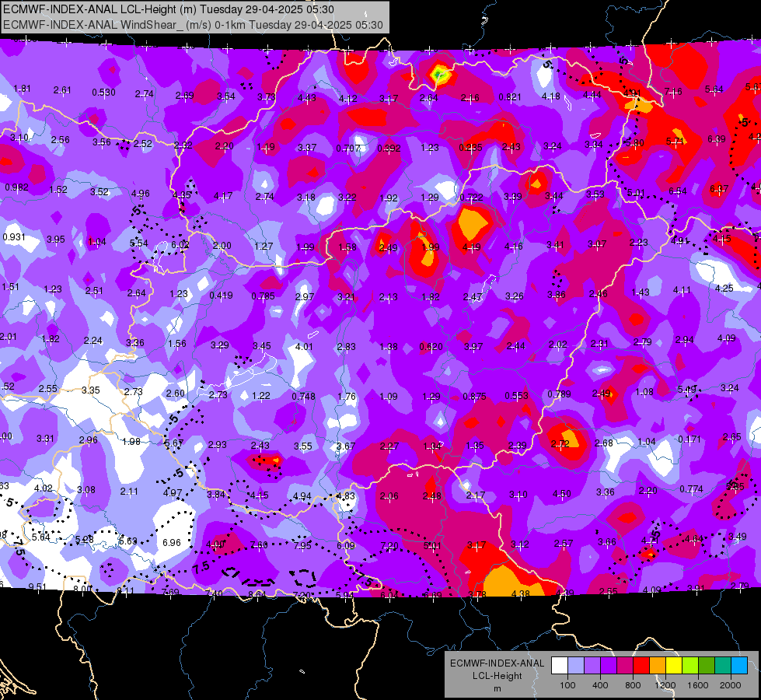Click the wind shear value 7.60
The height and width of the screenshot is (700, 761).
(259, 544)
